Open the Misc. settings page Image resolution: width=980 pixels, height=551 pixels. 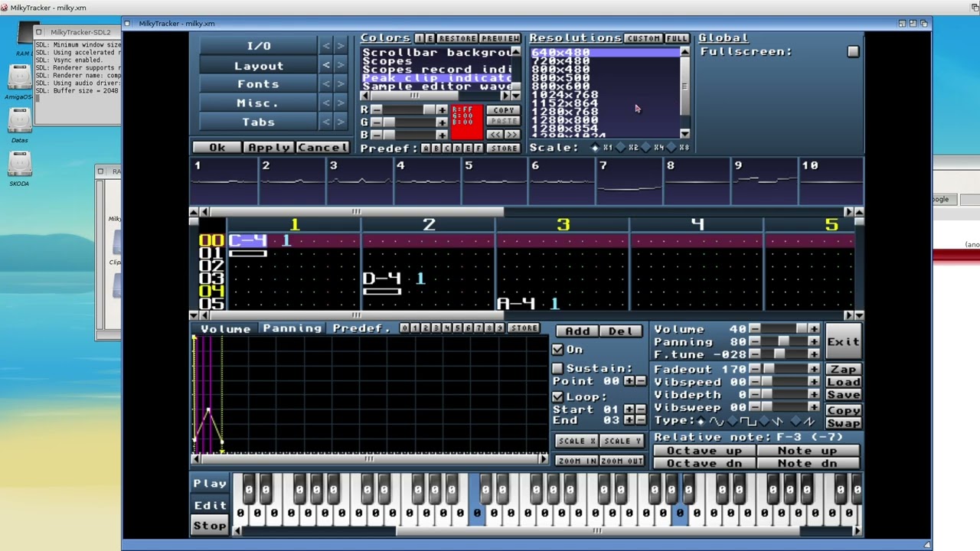point(259,103)
